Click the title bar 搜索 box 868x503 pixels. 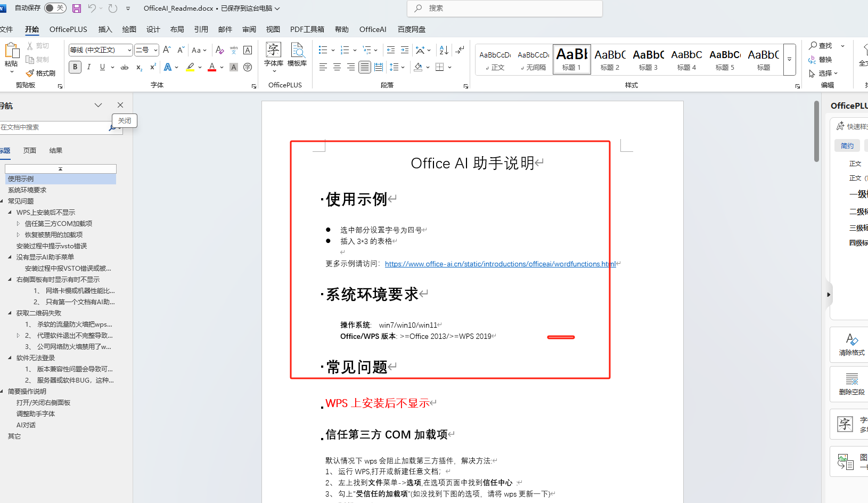tap(505, 8)
